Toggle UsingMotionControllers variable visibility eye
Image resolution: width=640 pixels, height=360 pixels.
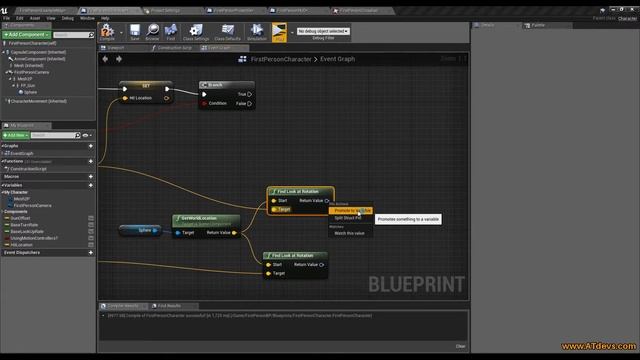(91, 238)
